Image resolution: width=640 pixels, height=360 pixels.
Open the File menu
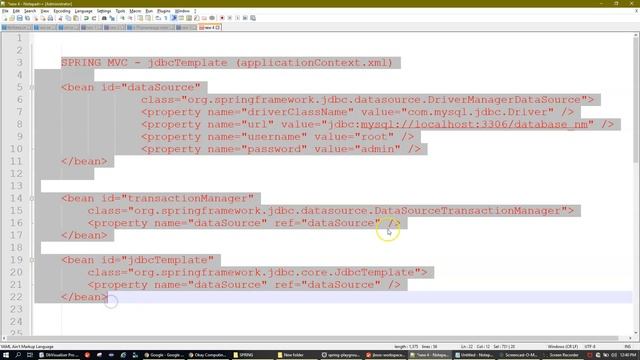click(5, 11)
